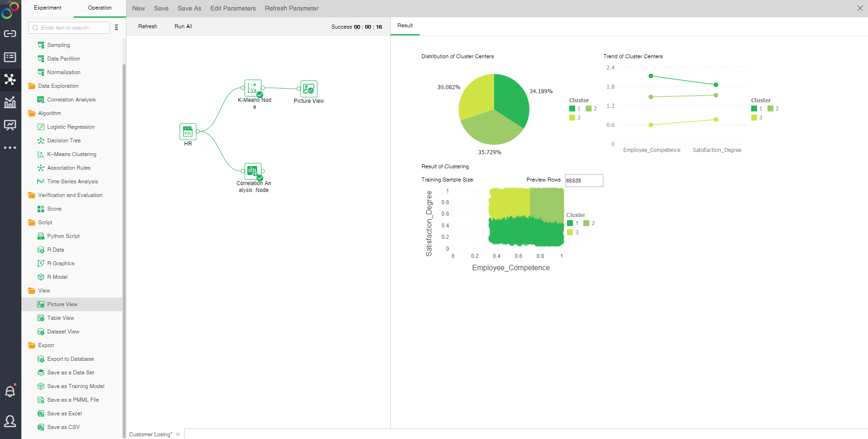Open the data connection sidebar icon

pyautogui.click(x=10, y=34)
